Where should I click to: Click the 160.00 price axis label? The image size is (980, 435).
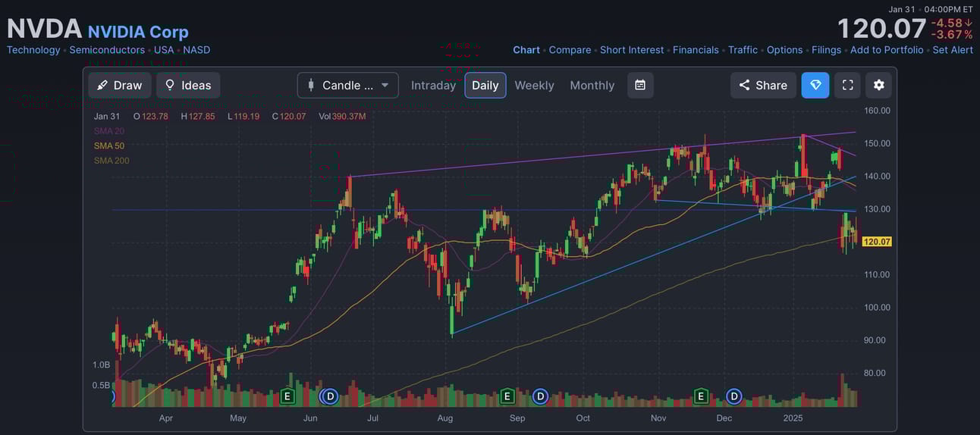coord(876,111)
